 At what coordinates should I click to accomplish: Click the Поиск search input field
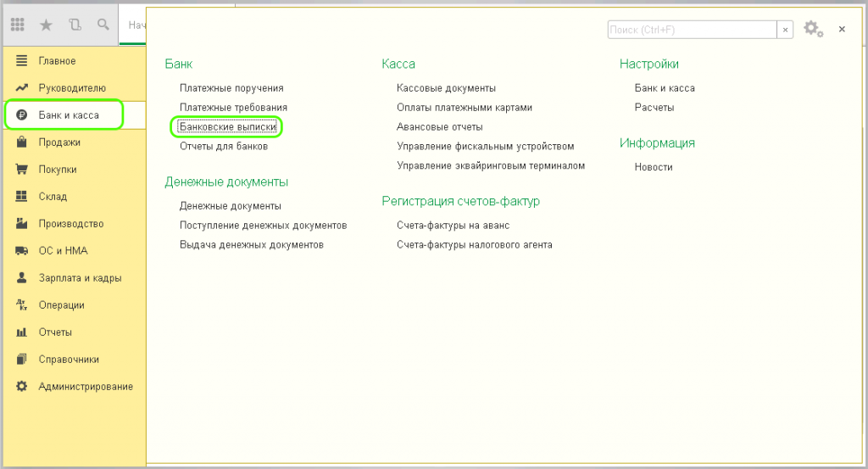[692, 30]
